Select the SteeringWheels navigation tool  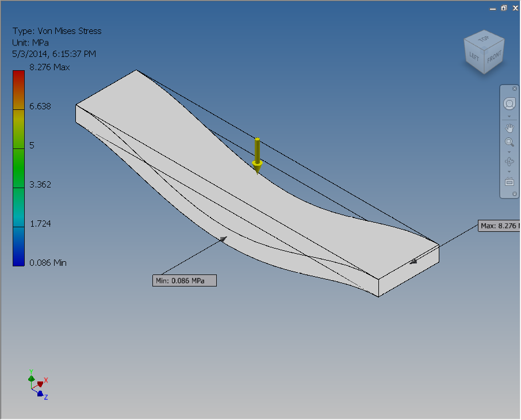[x=509, y=104]
